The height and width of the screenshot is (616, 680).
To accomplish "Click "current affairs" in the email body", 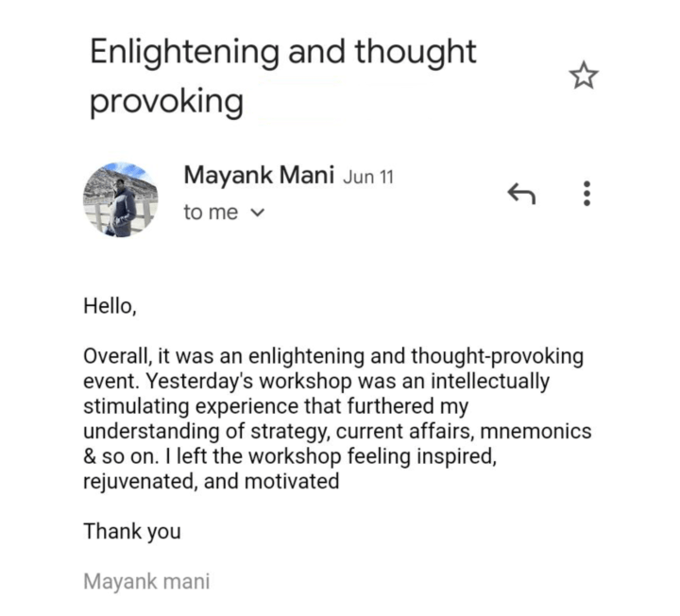I will (405, 432).
